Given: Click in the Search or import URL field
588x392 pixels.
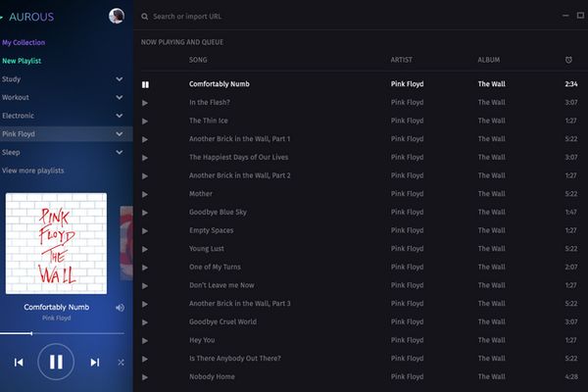Looking at the screenshot, I should coord(187,17).
